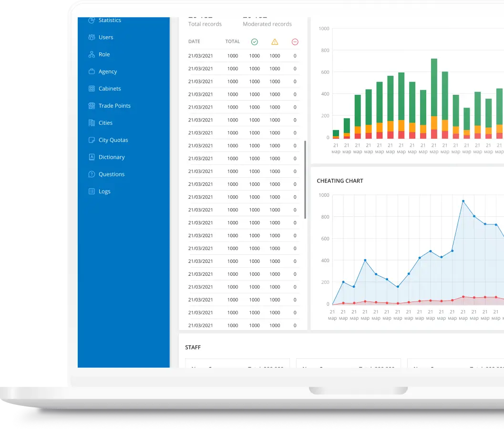Click the Cities buildings icon
Viewport: 504px width, 433px height.
point(92,123)
